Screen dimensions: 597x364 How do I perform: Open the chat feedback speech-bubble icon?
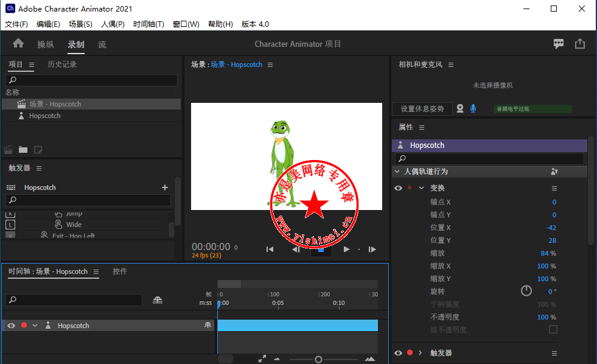[559, 44]
